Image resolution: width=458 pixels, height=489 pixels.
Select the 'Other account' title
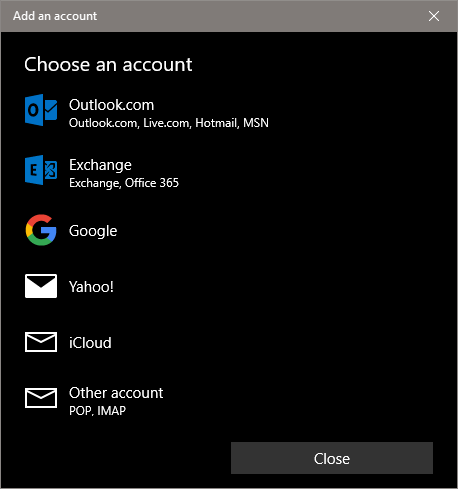point(116,393)
